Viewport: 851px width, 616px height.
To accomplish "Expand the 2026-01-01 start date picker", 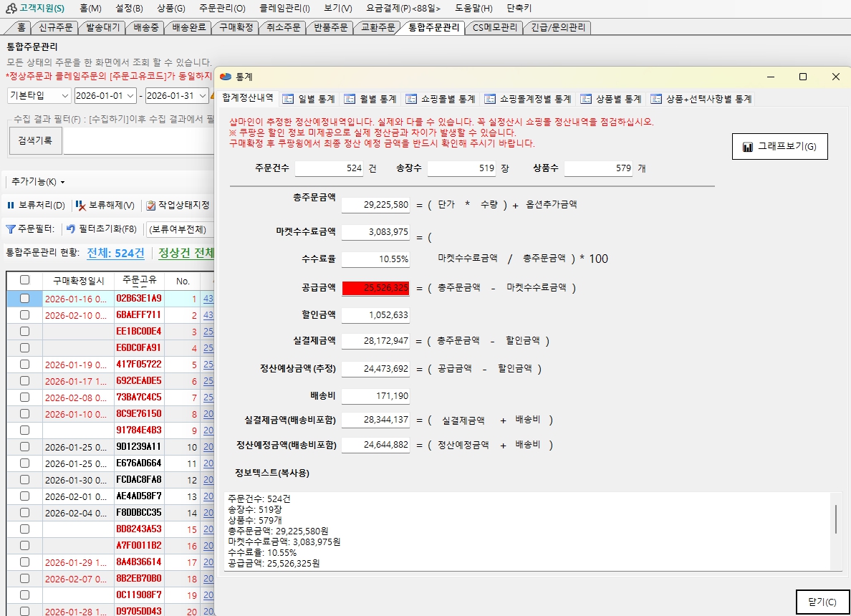I will pos(130,95).
